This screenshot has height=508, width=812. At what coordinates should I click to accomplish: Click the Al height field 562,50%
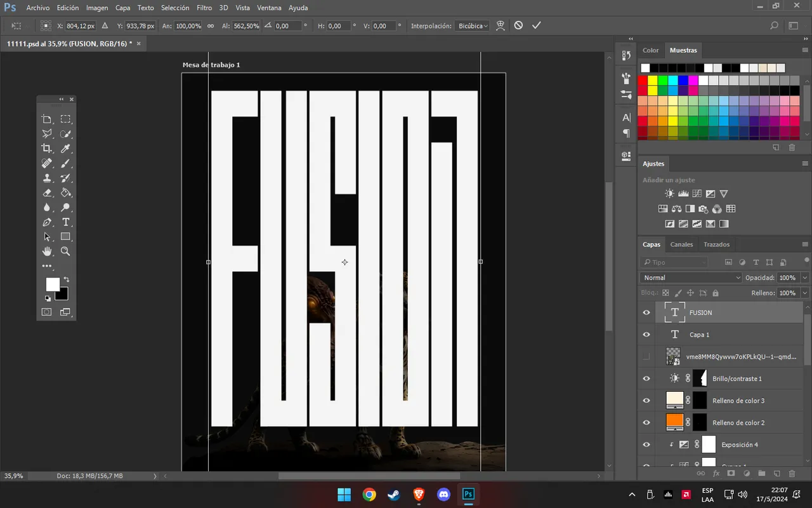click(x=247, y=26)
